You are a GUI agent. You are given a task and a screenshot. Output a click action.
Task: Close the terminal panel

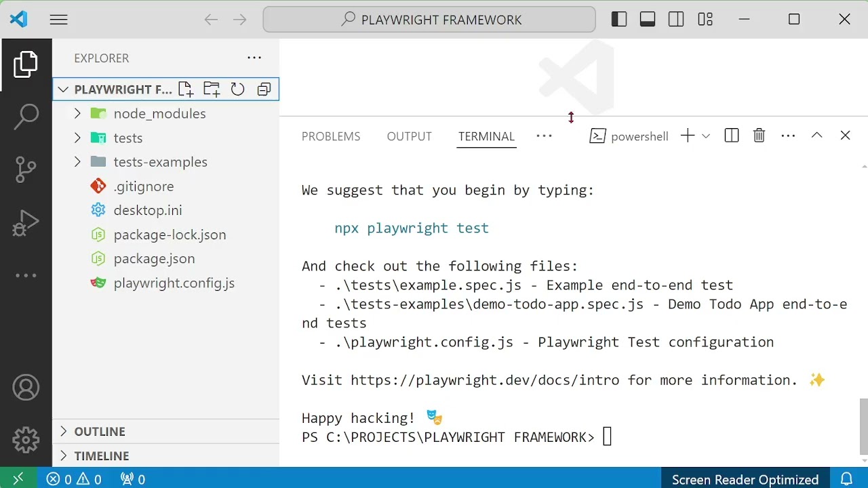pyautogui.click(x=845, y=136)
